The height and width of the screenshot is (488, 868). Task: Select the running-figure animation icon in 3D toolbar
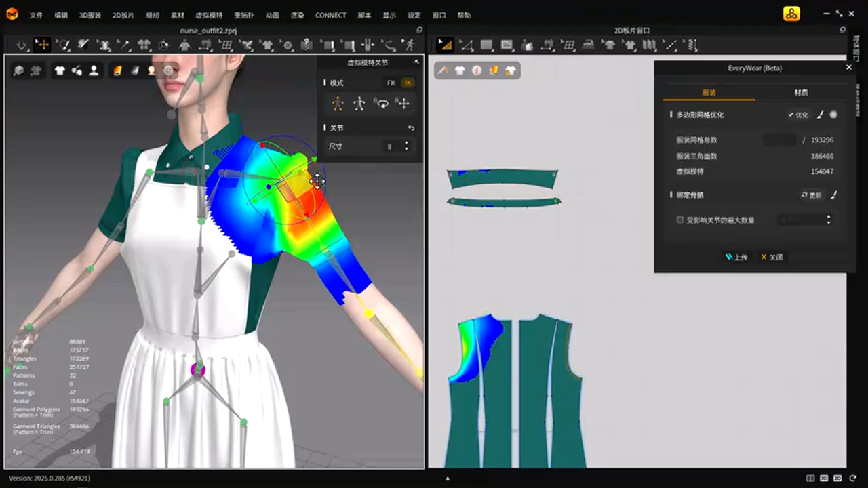[410, 45]
